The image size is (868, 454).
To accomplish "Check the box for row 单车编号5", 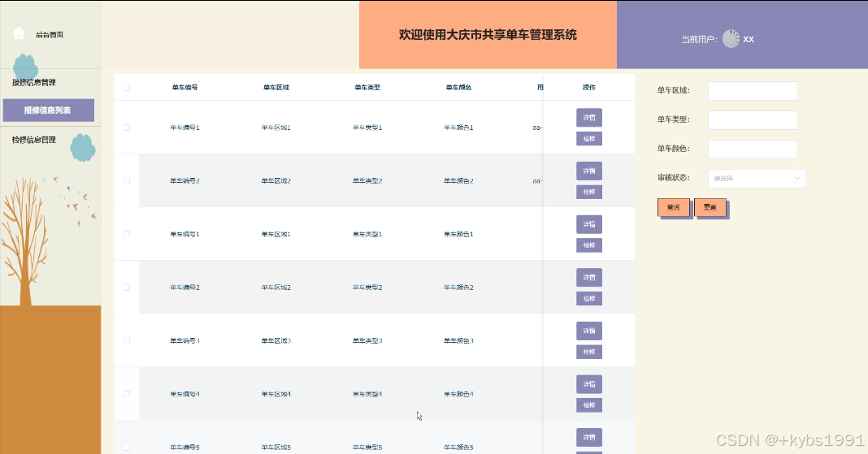I will [x=127, y=448].
